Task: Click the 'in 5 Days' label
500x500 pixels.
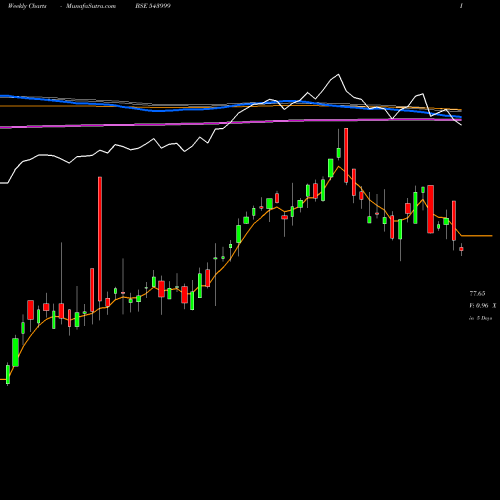Action: tap(481, 318)
